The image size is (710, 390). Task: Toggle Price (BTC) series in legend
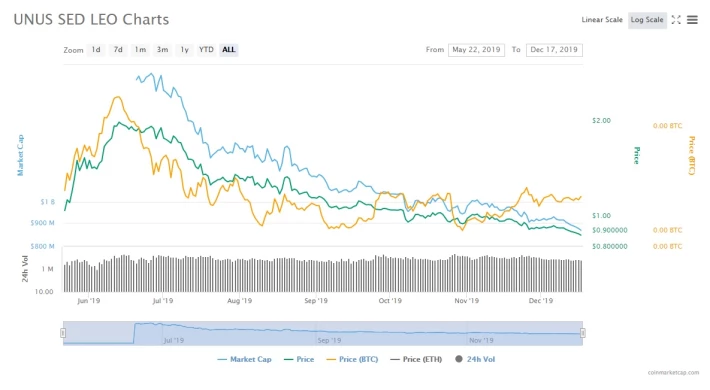352,359
